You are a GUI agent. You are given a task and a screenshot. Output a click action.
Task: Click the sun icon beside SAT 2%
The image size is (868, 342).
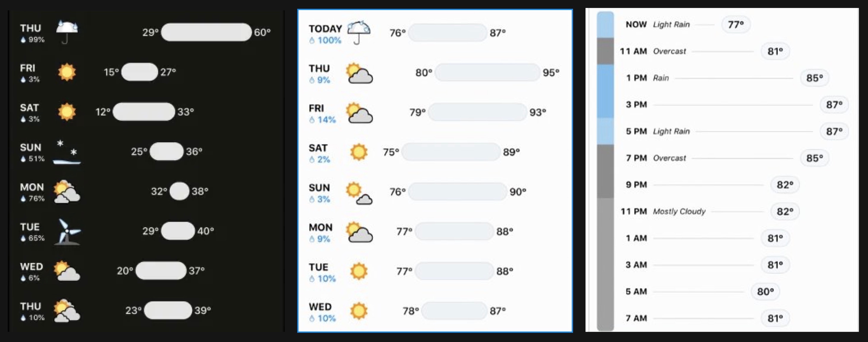pyautogui.click(x=358, y=152)
